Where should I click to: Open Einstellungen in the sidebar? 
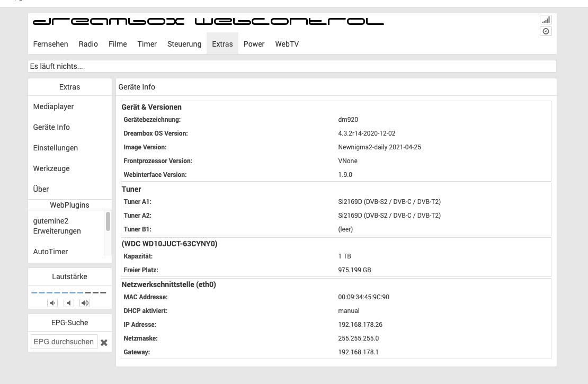[56, 148]
